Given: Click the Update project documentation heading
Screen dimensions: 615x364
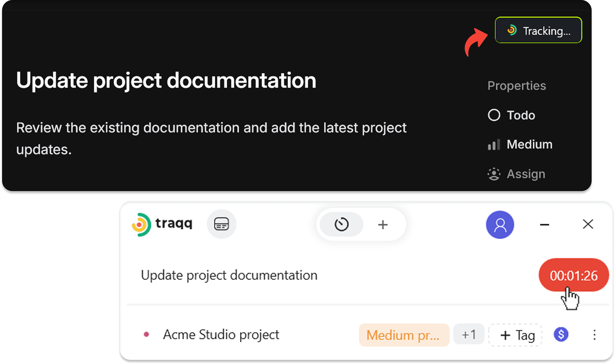Looking at the screenshot, I should click(x=166, y=81).
